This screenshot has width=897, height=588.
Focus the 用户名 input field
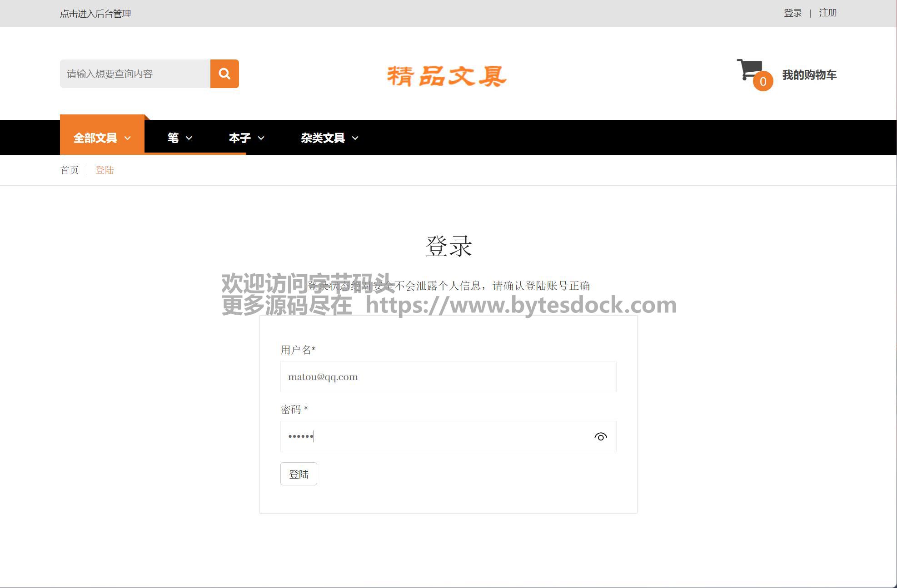click(448, 377)
